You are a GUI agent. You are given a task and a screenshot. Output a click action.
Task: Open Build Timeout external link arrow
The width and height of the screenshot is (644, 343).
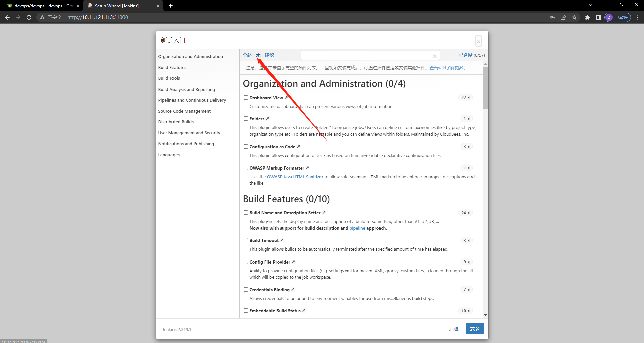coord(282,240)
